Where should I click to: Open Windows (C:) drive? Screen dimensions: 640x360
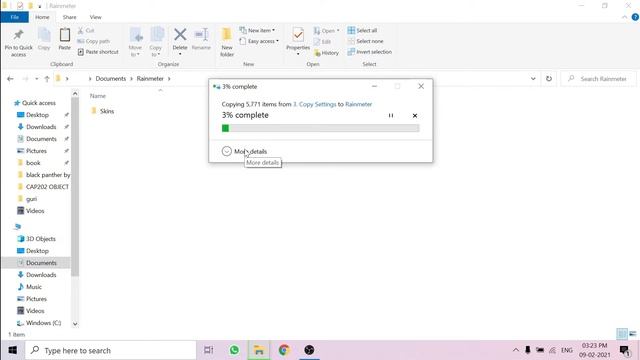click(39, 323)
